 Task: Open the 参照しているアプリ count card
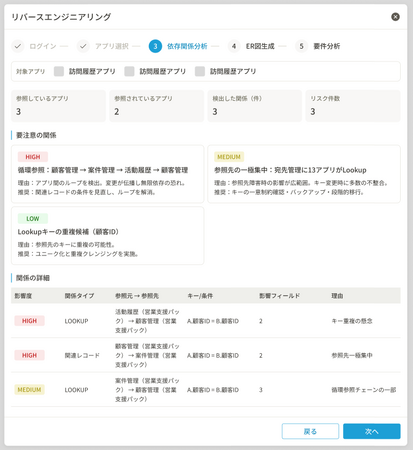(58, 106)
